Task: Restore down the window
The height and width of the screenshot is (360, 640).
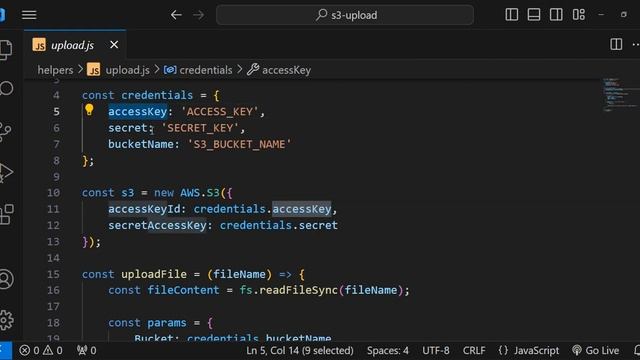Action: [x=623, y=15]
